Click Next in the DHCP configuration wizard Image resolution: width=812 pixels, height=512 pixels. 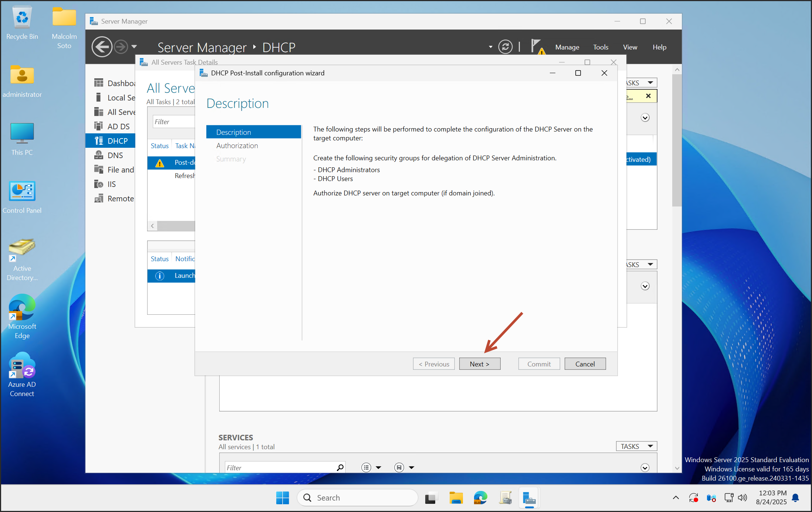point(480,363)
